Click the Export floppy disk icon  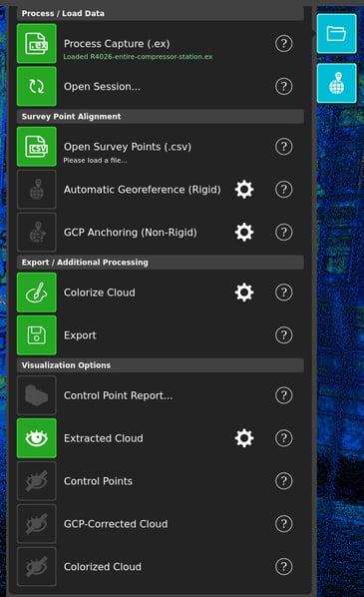point(37,335)
